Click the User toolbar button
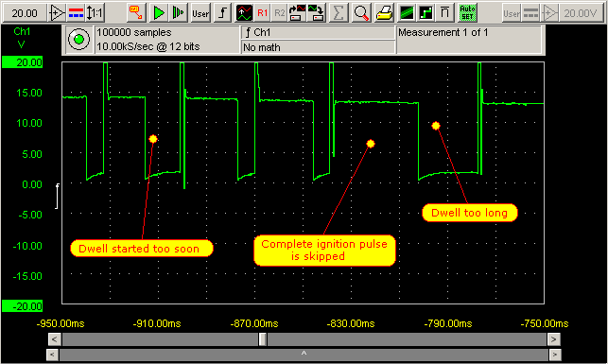Viewport: 608px width, 364px height. (200, 13)
